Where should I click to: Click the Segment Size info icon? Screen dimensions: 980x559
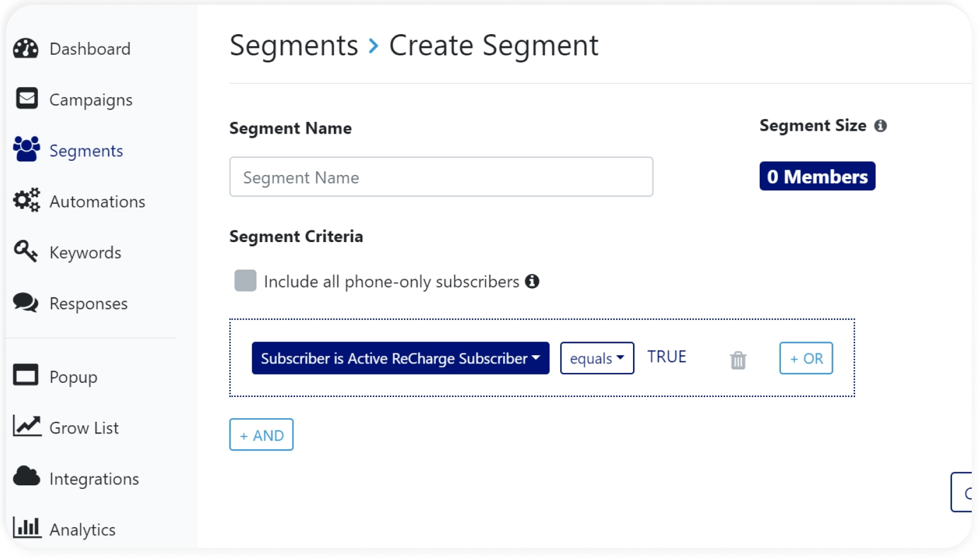point(880,126)
